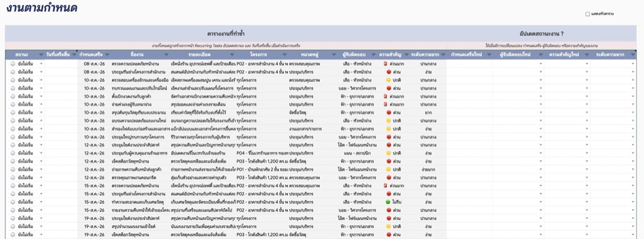Click กำหนดเสร็จใหม่ cell in ตรวจสอบเครื่องจักรและเครื่องมือ row
Viewport: 644px width, 239px height.
[470, 80]
